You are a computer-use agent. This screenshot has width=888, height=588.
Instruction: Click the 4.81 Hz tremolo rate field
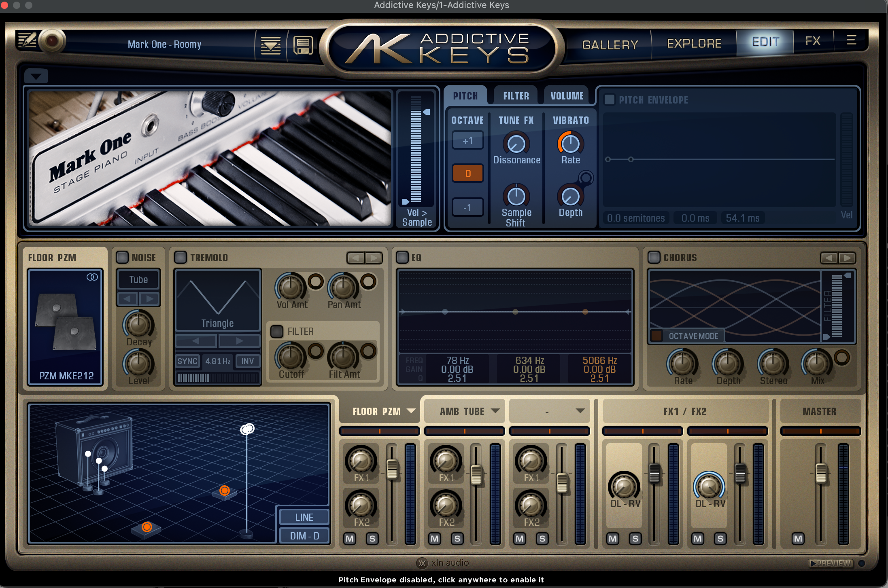[x=218, y=361]
